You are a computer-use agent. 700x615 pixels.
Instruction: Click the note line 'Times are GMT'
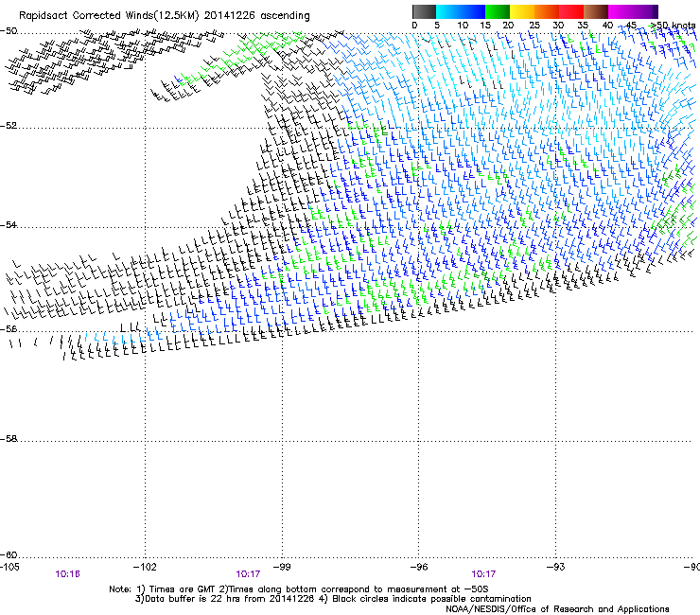(x=182, y=589)
